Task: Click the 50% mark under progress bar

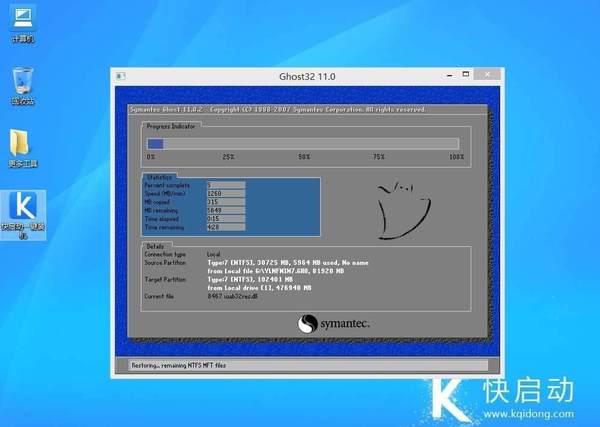Action: click(303, 157)
